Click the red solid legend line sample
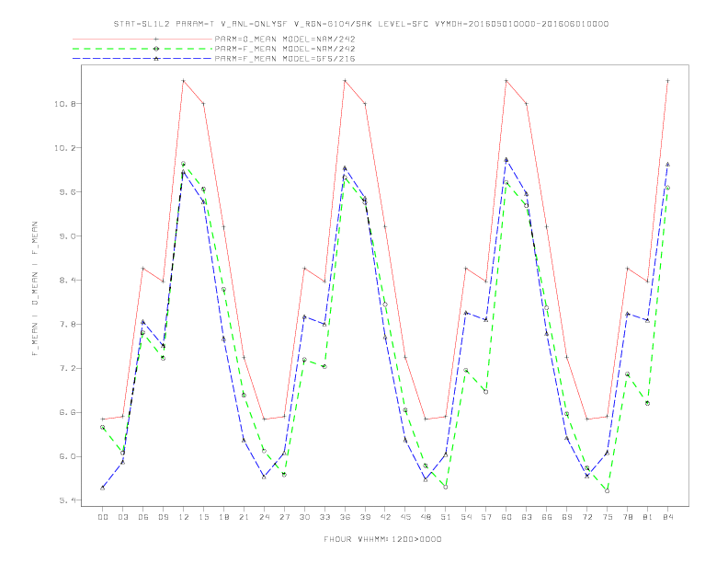728x563 pixels. tap(142, 39)
